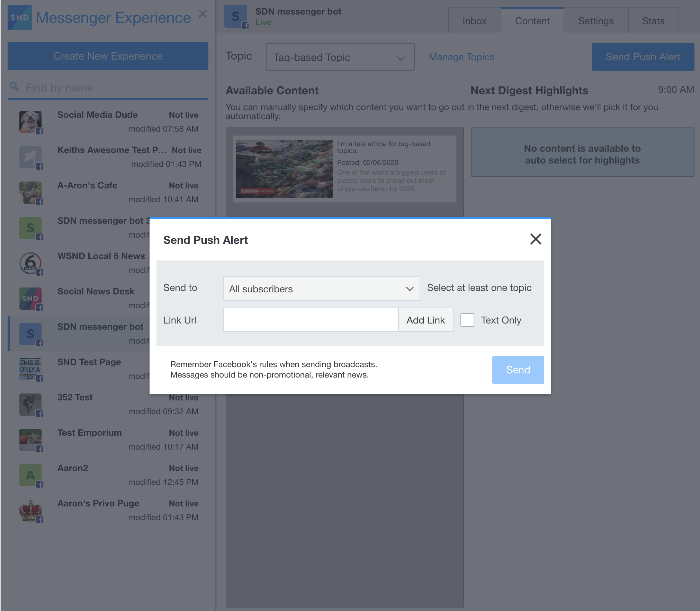
Task: Expand the Tag-based Topic dropdown
Action: tap(340, 57)
